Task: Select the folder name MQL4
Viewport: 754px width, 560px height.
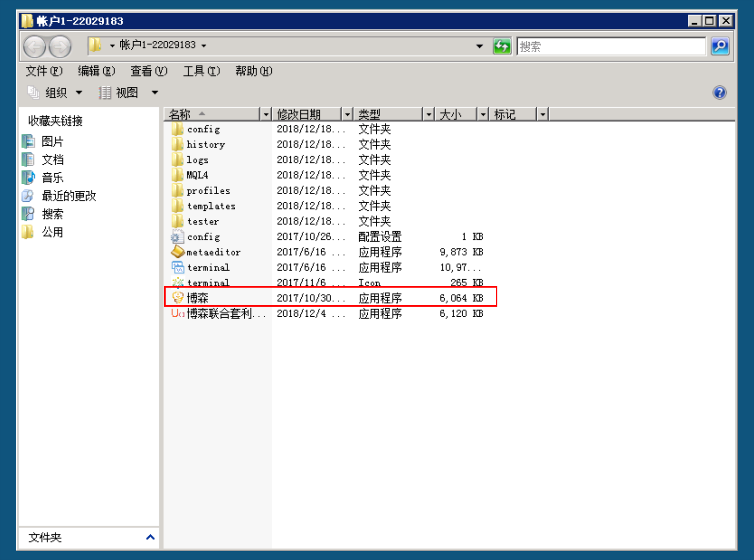Action: [x=197, y=175]
